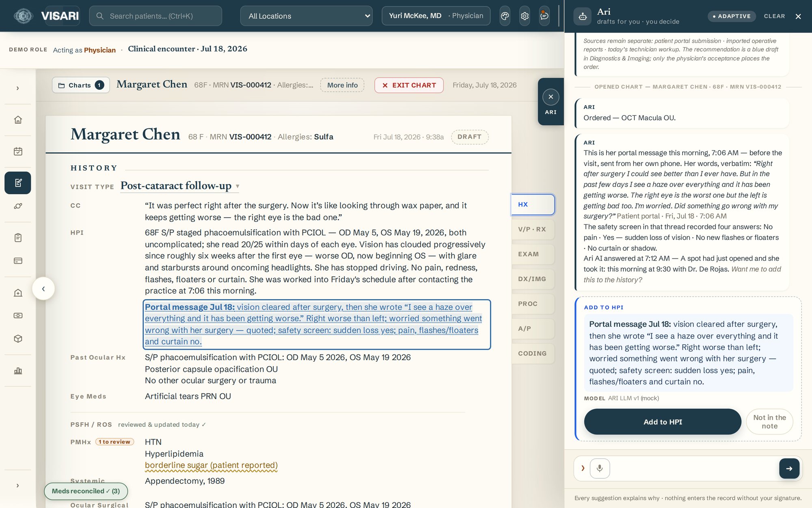Image resolution: width=812 pixels, height=508 pixels.
Task: Open the card billing sidebar icon
Action: [x=18, y=261]
